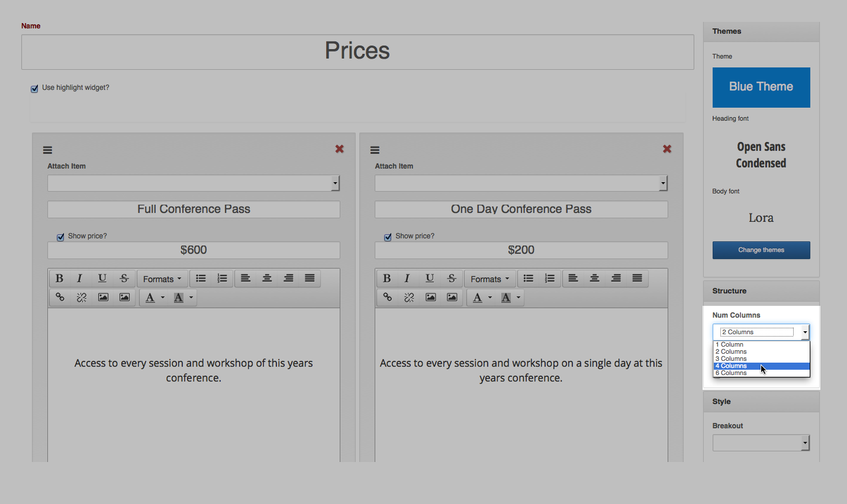Toggle italic in Full Conference Pass editor

tap(80, 279)
